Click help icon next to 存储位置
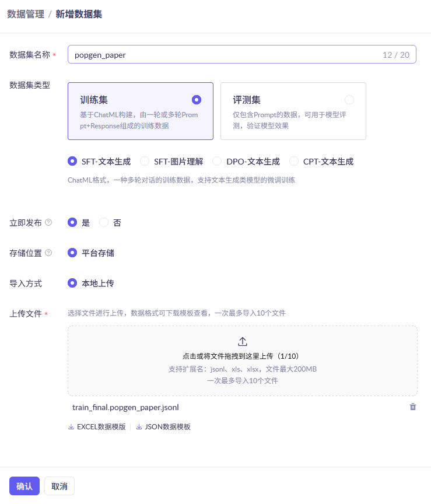Viewport: 431px width, 504px height. point(48,253)
